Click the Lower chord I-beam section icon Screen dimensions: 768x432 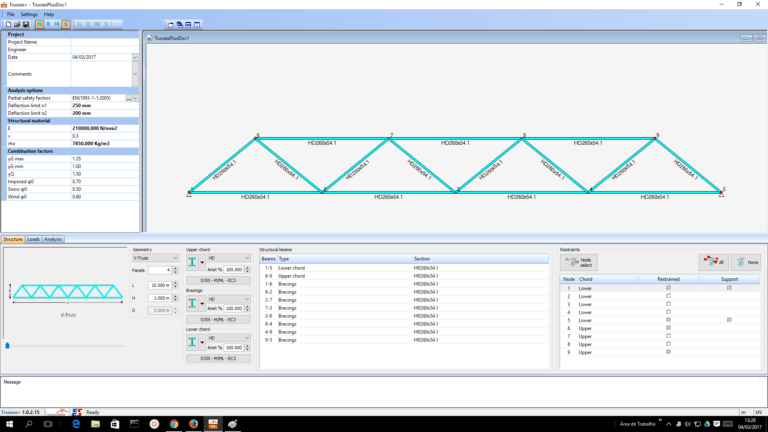pyautogui.click(x=192, y=342)
